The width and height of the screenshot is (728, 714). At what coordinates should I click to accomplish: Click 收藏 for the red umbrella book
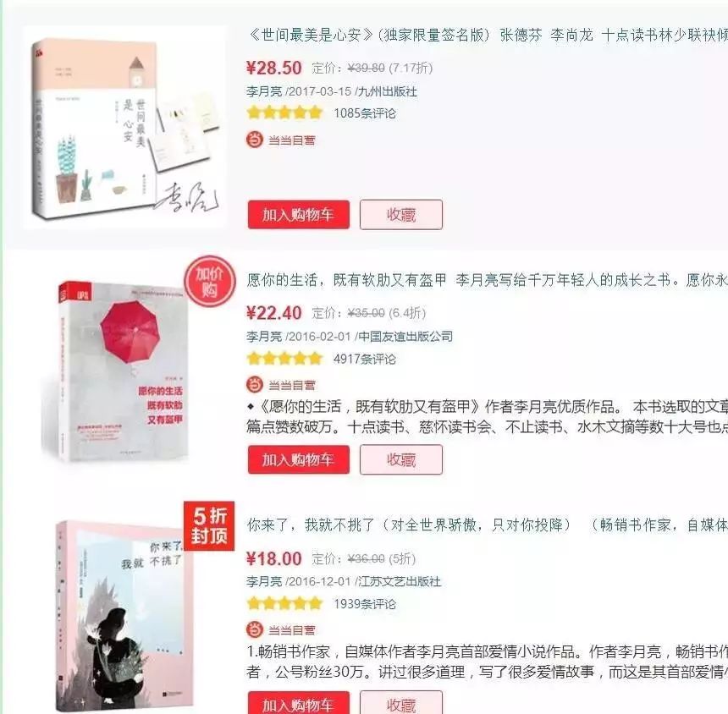tap(401, 459)
